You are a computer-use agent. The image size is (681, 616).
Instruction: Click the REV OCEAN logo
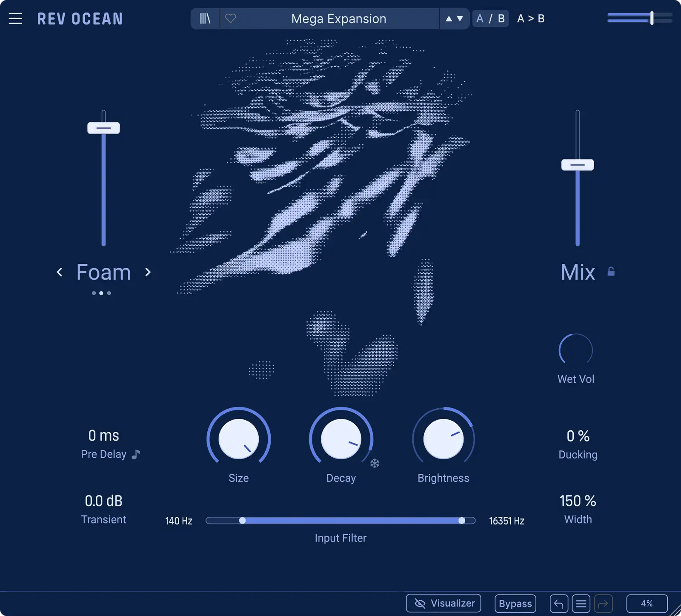pyautogui.click(x=80, y=19)
